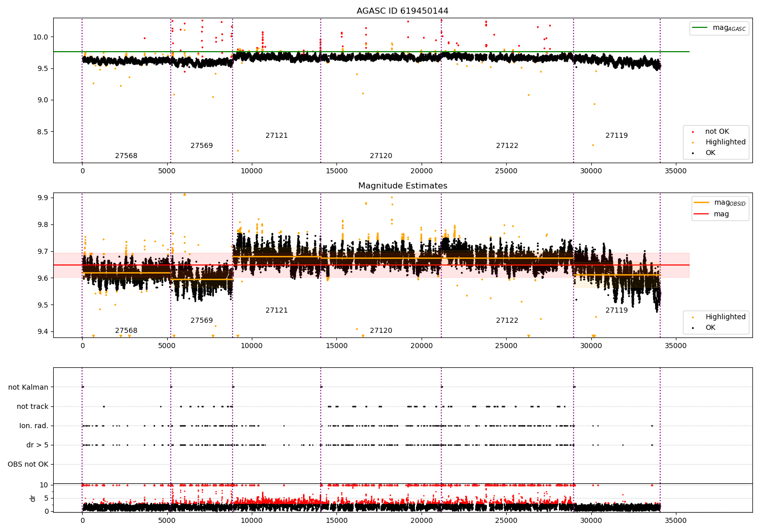Screen dimensions: 760x532
Task: Click 'Highlighted' in the Magnitude Estimates legend
Action: click(x=726, y=317)
